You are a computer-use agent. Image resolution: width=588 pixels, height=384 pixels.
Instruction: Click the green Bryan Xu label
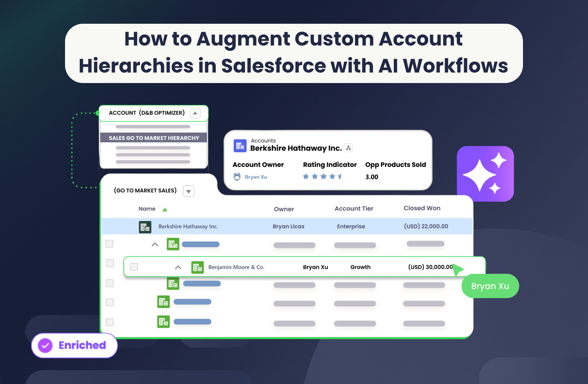click(490, 286)
